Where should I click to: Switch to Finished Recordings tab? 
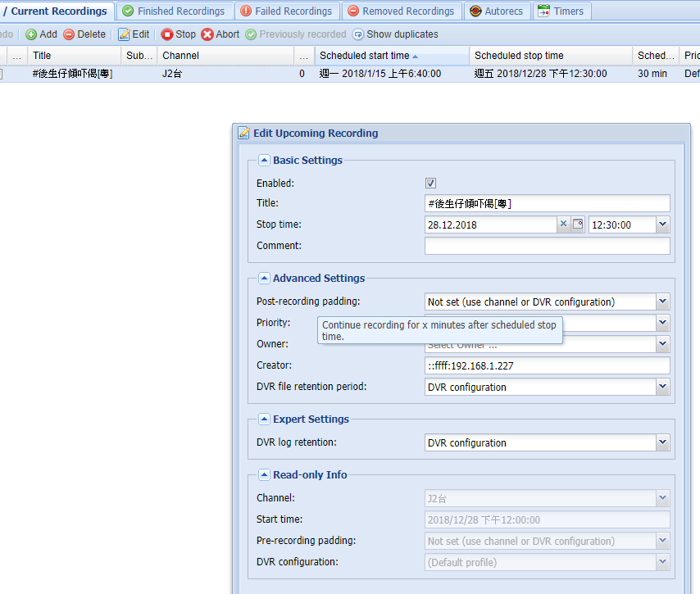click(174, 11)
